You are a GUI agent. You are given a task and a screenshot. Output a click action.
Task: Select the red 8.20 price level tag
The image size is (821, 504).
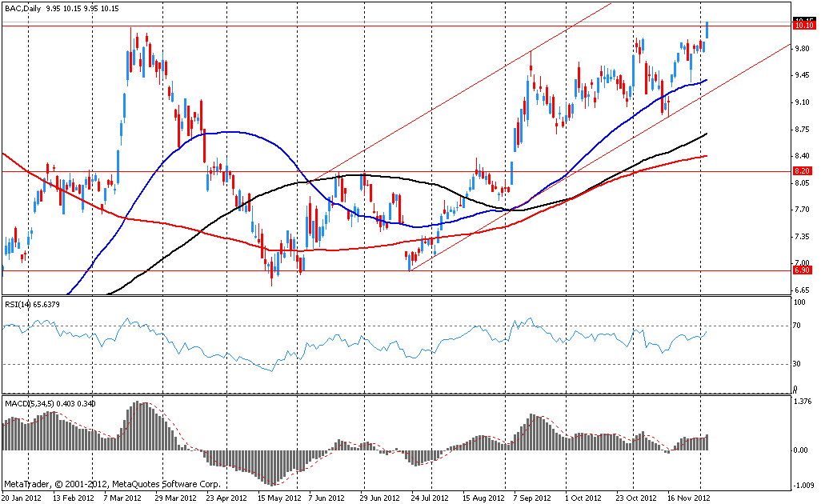point(802,171)
